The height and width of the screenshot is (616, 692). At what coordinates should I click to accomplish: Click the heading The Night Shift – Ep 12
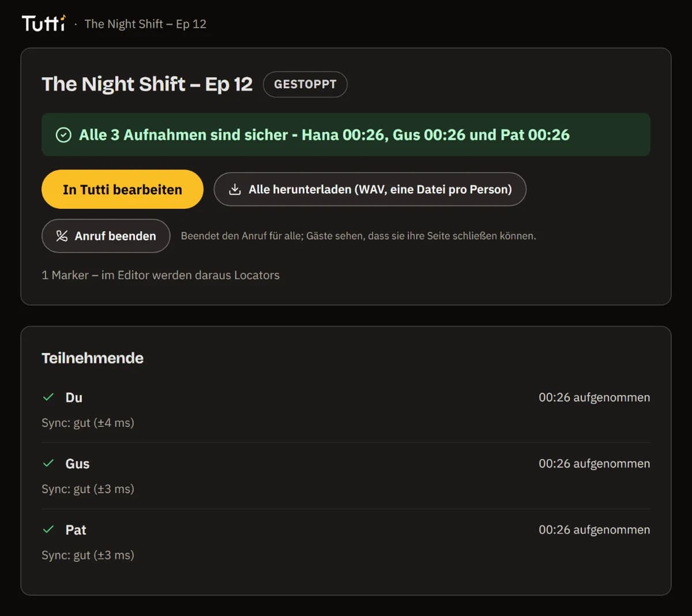(147, 84)
